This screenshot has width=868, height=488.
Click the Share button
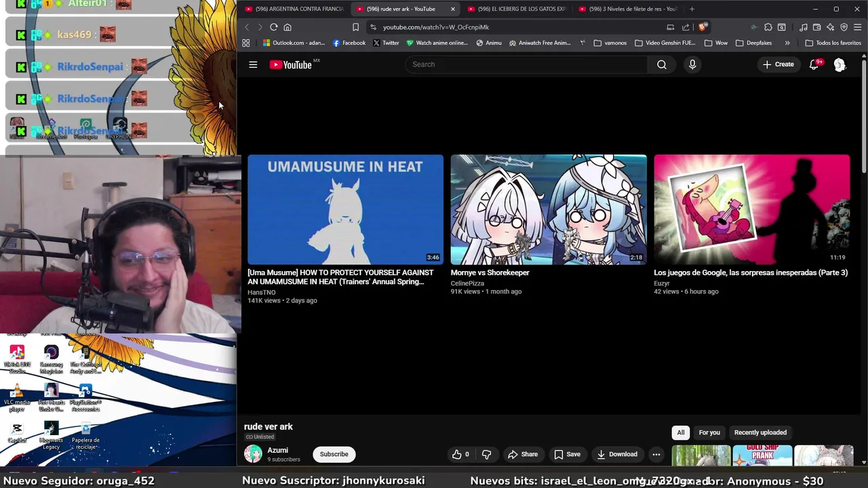pyautogui.click(x=523, y=454)
